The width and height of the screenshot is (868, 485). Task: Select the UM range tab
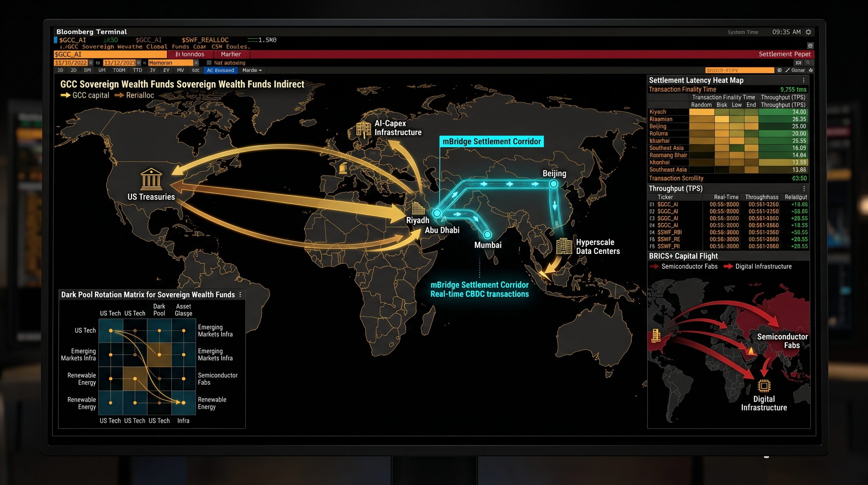102,70
